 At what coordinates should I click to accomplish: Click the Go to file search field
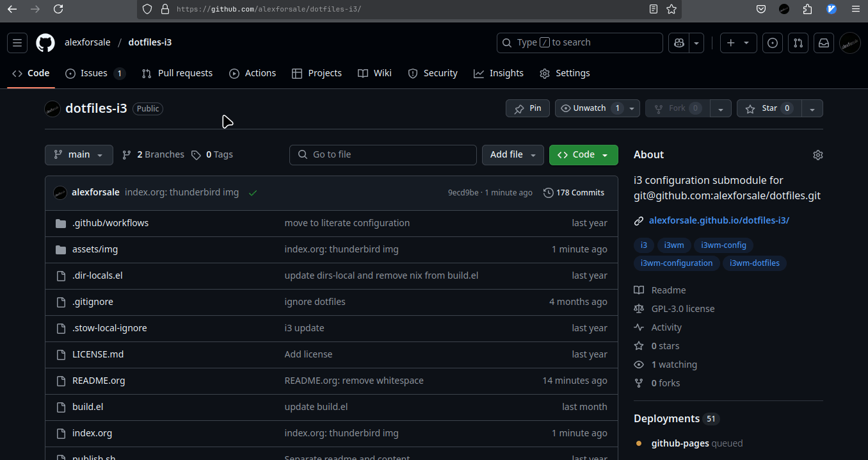point(383,155)
